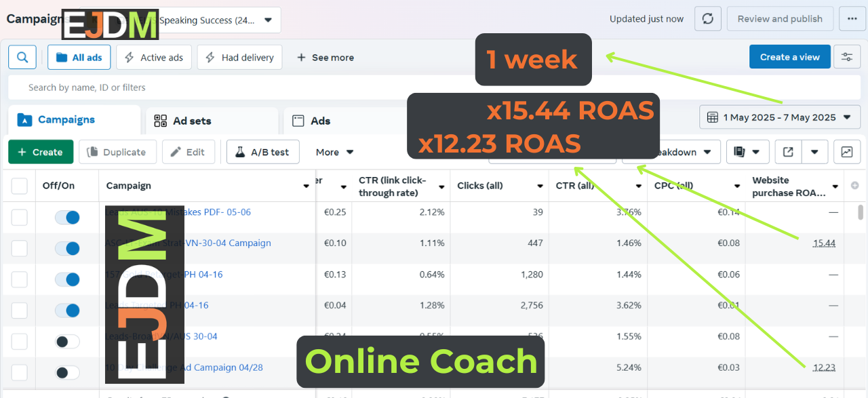Enable the bottom campaign's Off/On switch
This screenshot has height=398, width=868.
(67, 372)
